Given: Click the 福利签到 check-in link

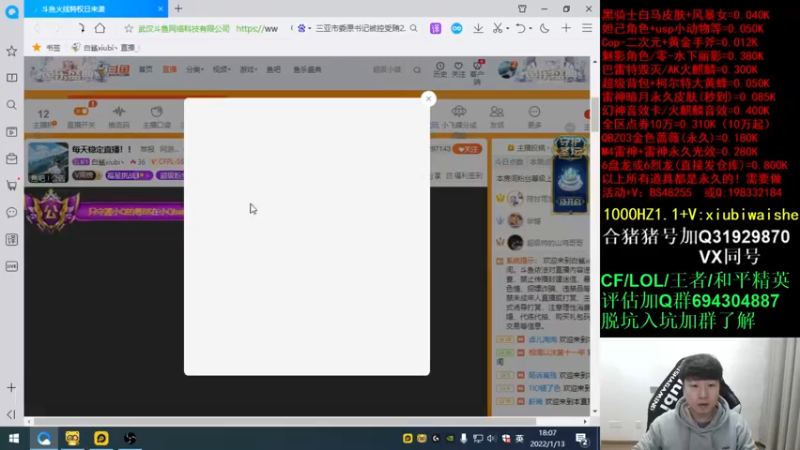Looking at the screenshot, I should pos(464,176).
